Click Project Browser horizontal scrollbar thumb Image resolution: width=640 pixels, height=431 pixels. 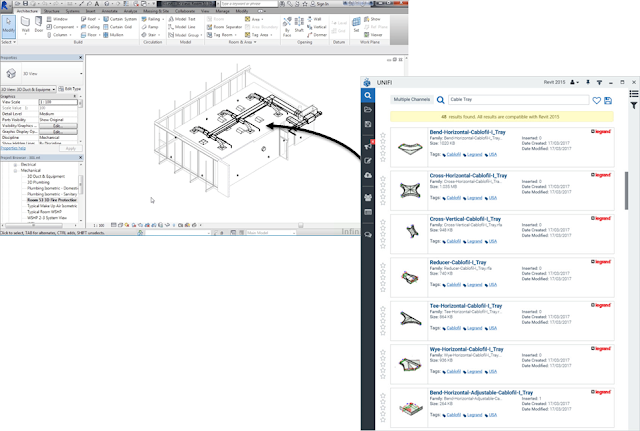pos(34,225)
